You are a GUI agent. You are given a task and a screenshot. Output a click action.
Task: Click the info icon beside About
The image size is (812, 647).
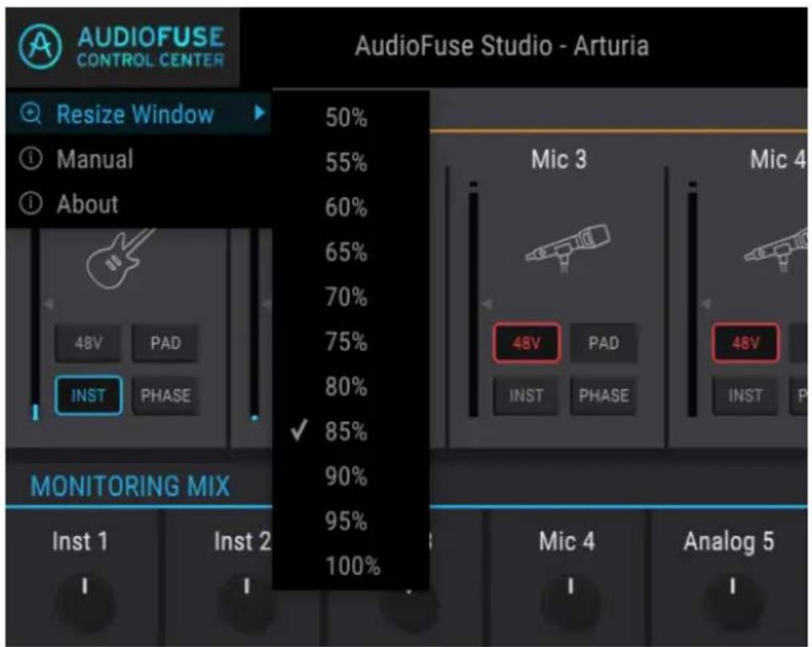pyautogui.click(x=30, y=204)
